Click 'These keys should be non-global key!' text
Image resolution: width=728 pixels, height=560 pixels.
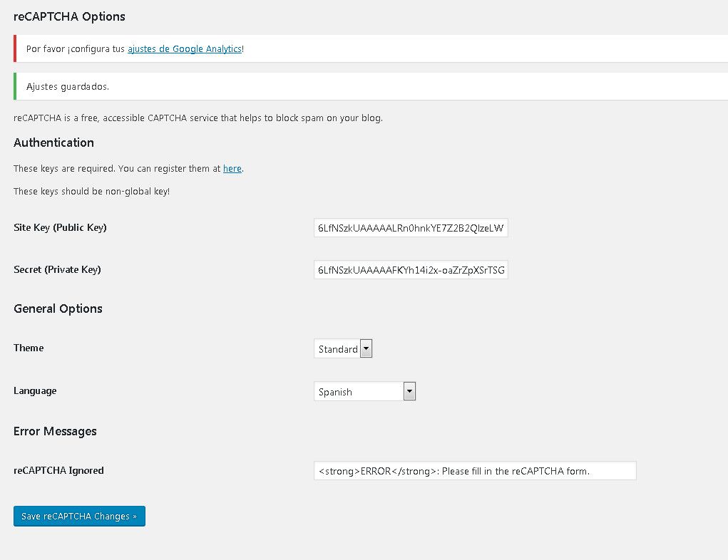click(x=91, y=191)
